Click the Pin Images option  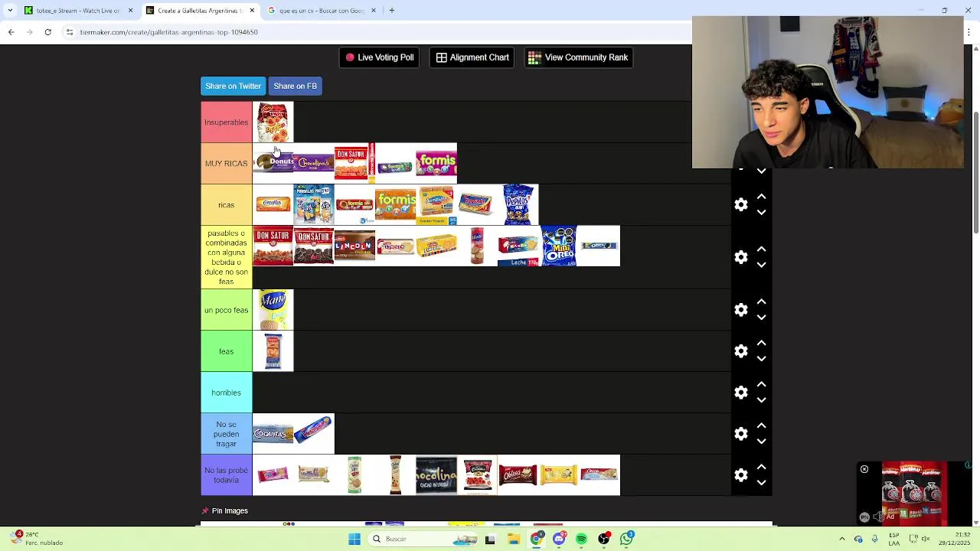pyautogui.click(x=224, y=510)
